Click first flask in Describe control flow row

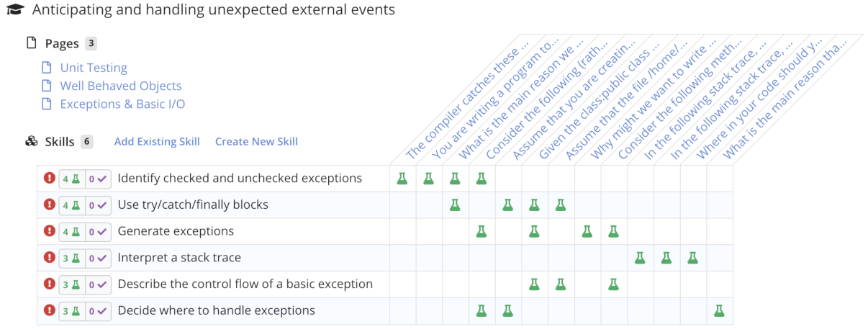534,284
